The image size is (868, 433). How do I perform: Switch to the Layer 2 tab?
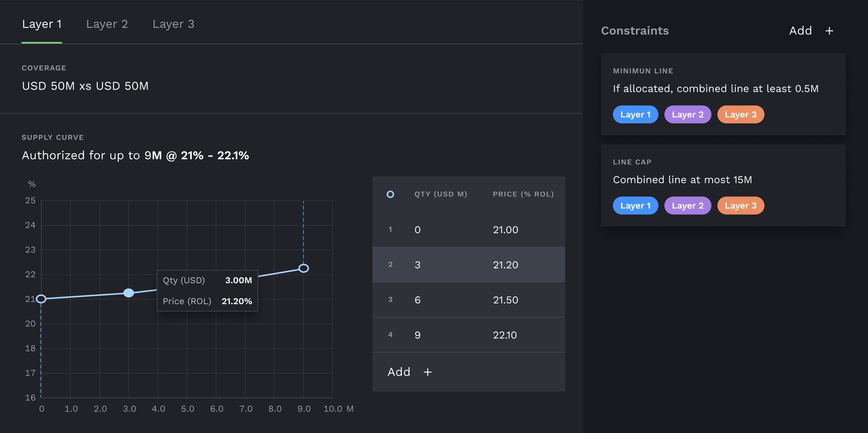107,24
